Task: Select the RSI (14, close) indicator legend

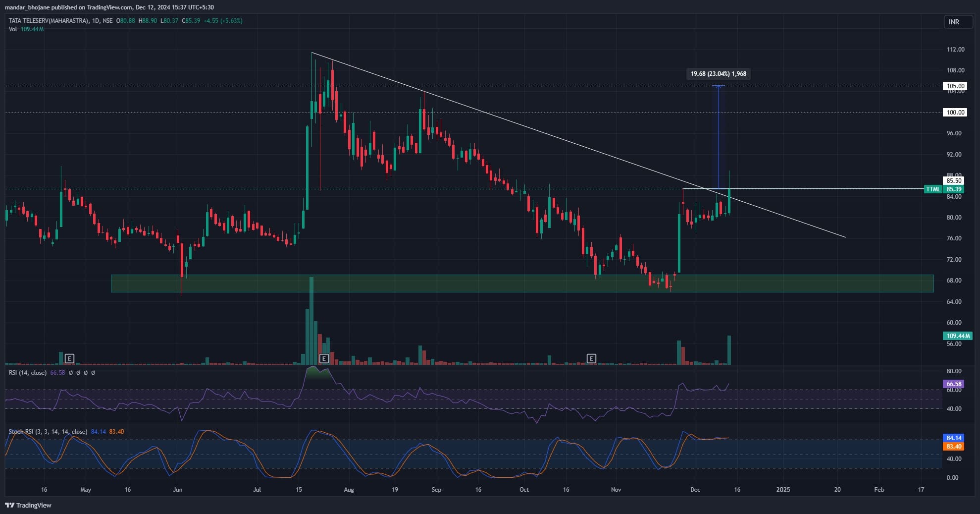Action: 28,372
